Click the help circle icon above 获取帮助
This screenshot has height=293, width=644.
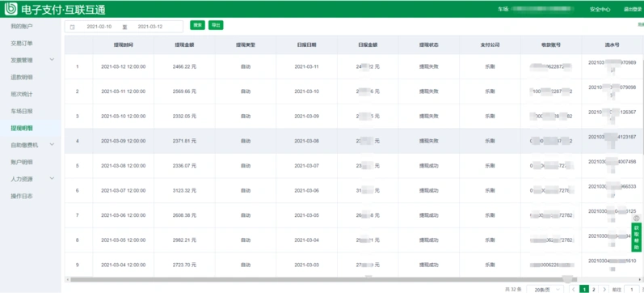pyautogui.click(x=637, y=218)
